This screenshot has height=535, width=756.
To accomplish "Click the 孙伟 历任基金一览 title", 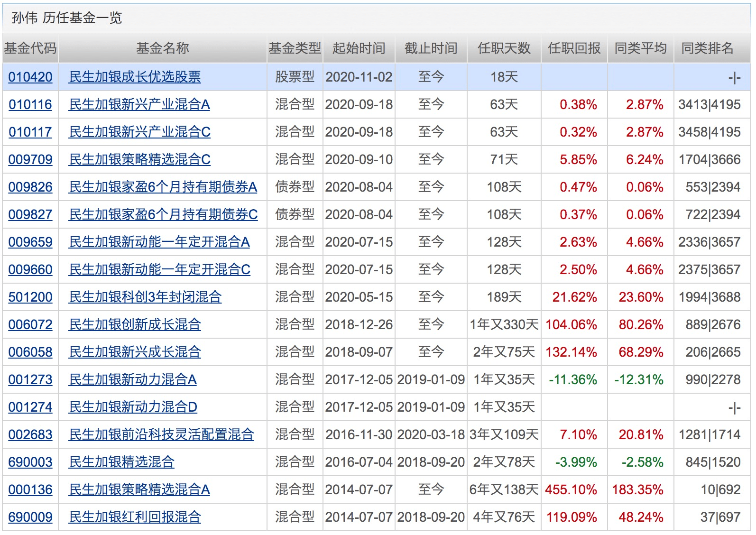I will tap(67, 18).
